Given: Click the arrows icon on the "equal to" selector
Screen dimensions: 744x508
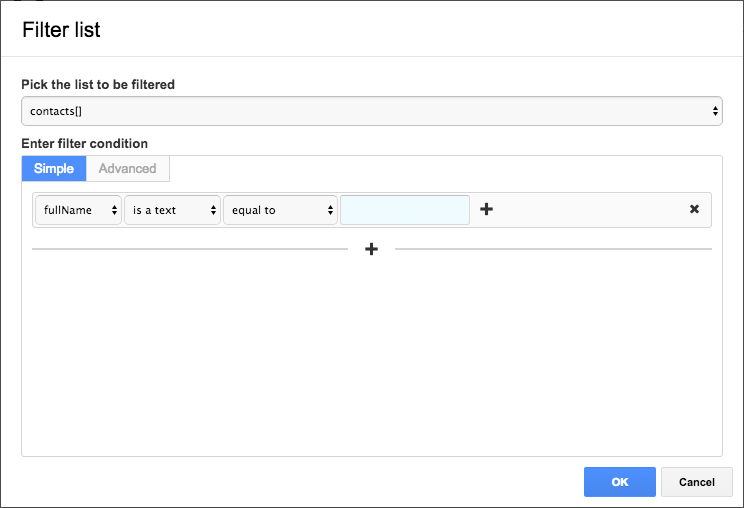Looking at the screenshot, I should [330, 210].
